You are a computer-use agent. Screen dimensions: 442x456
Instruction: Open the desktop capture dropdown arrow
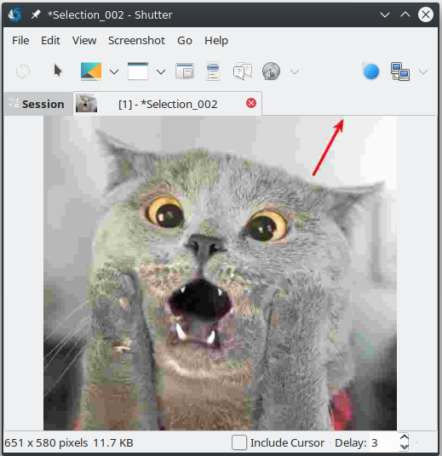click(x=114, y=72)
